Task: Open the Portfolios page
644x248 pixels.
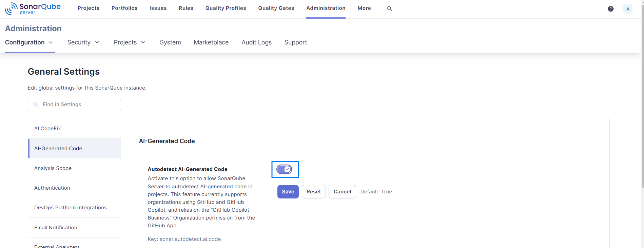Action: [124, 8]
